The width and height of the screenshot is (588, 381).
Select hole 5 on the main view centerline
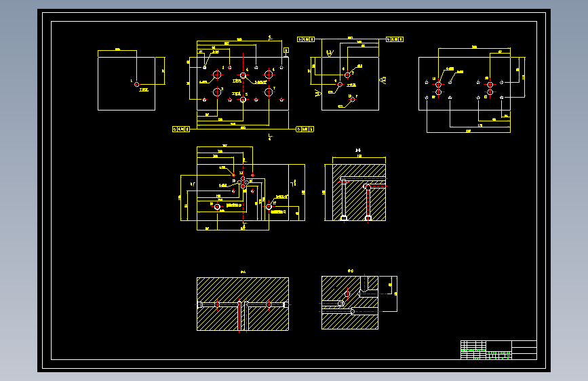pyautogui.click(x=243, y=100)
